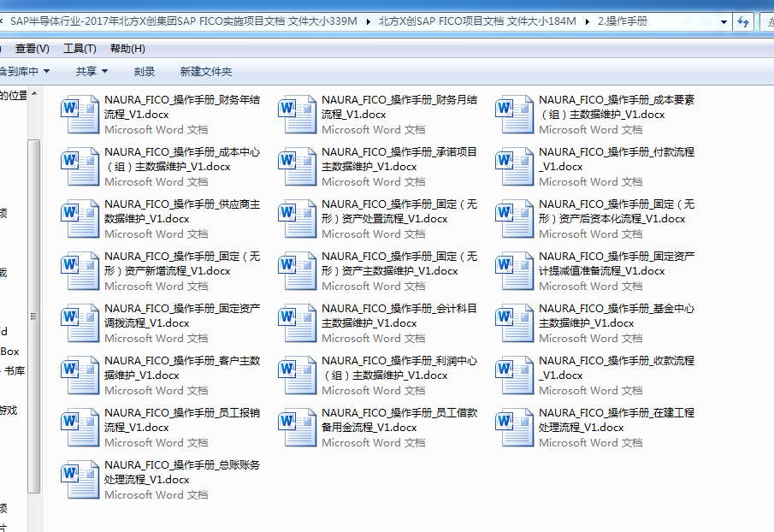Click Word icon of 付款流程_V1.docx
The image size is (774, 532).
click(x=514, y=167)
